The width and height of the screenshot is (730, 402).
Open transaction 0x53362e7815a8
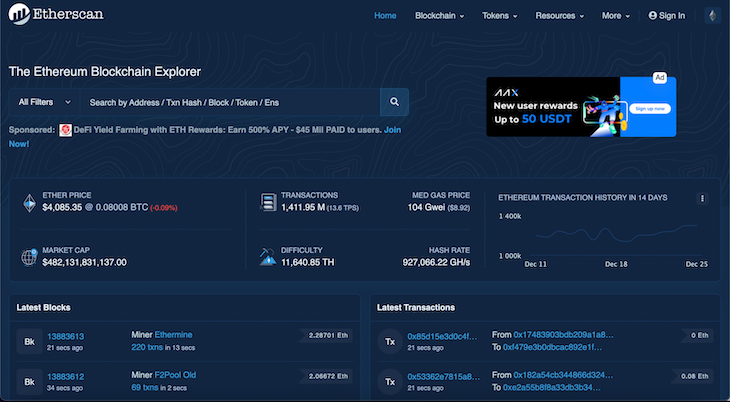(443, 376)
